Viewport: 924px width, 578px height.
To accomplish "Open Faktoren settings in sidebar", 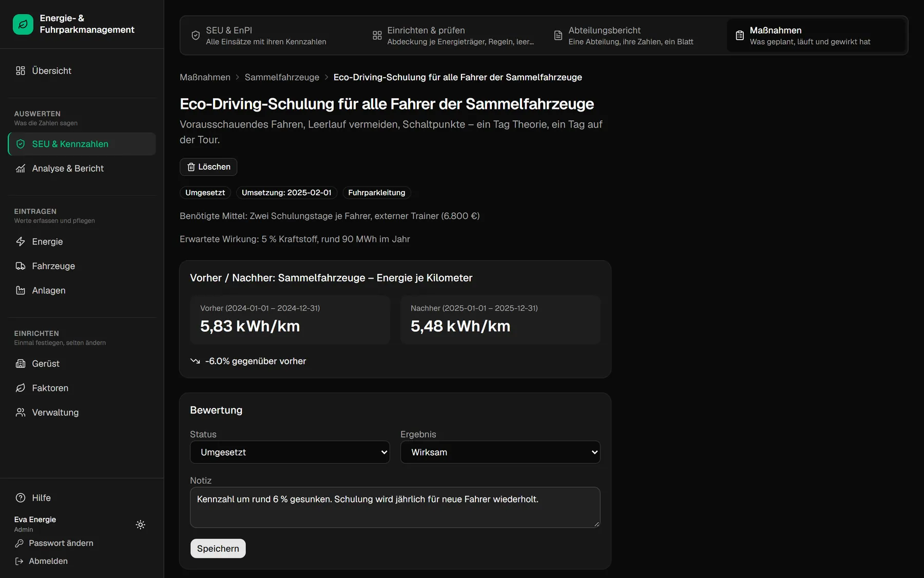I will click(82, 388).
